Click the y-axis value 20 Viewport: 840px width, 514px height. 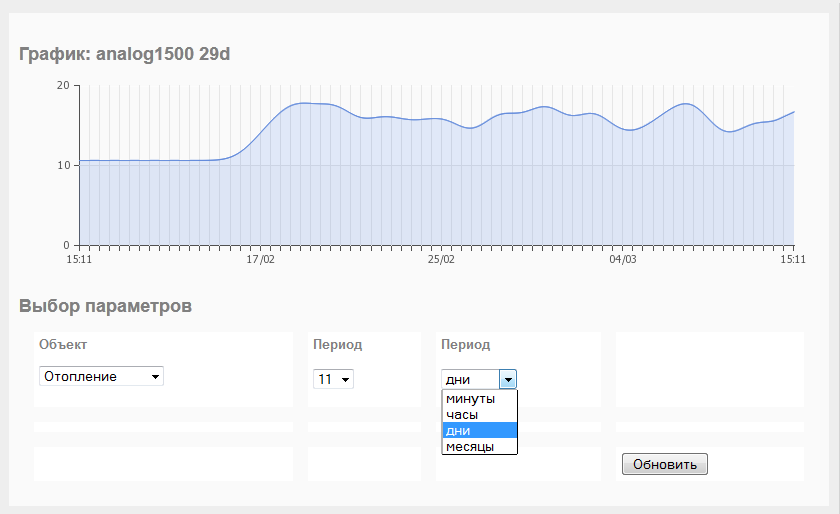point(63,85)
